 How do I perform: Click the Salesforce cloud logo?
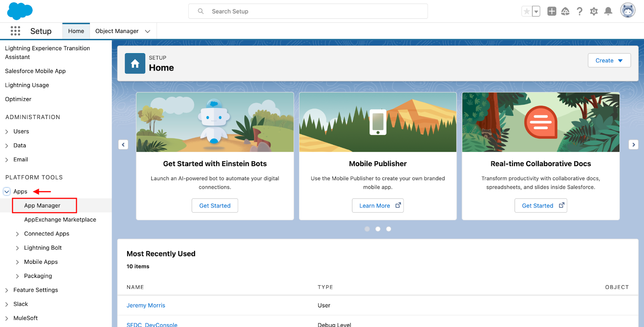(20, 11)
